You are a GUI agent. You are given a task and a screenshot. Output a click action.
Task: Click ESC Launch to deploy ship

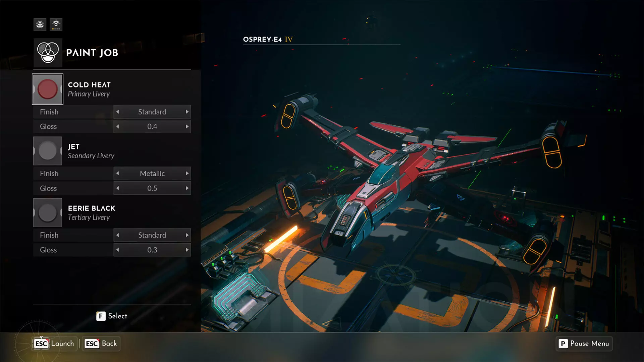point(53,344)
